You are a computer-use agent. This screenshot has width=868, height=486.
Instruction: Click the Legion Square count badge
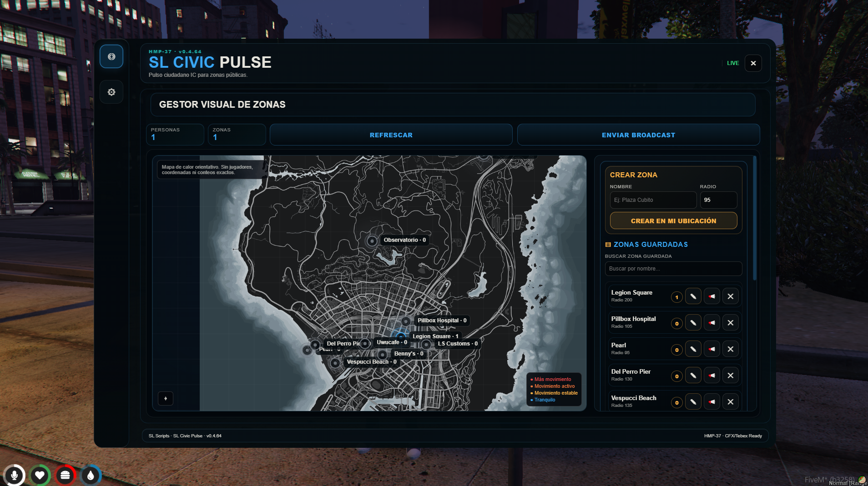(676, 297)
